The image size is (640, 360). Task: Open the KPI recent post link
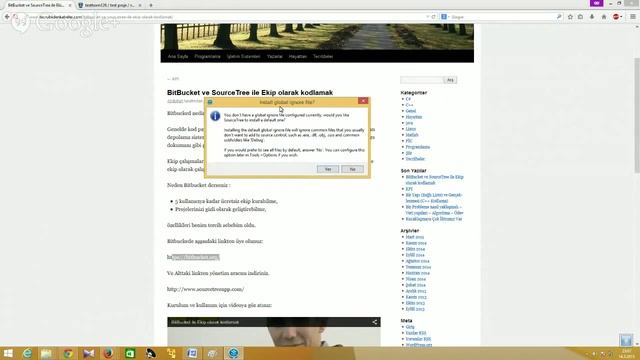409,189
